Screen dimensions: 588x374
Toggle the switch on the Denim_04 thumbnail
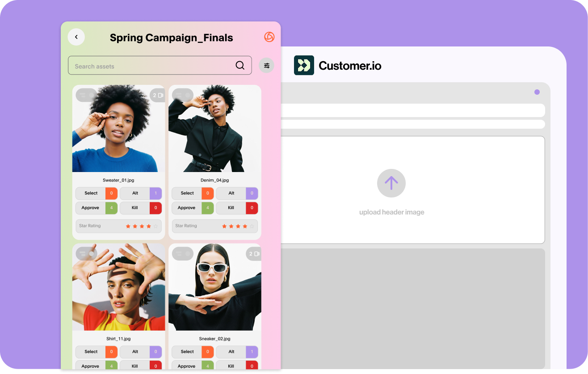(x=183, y=95)
